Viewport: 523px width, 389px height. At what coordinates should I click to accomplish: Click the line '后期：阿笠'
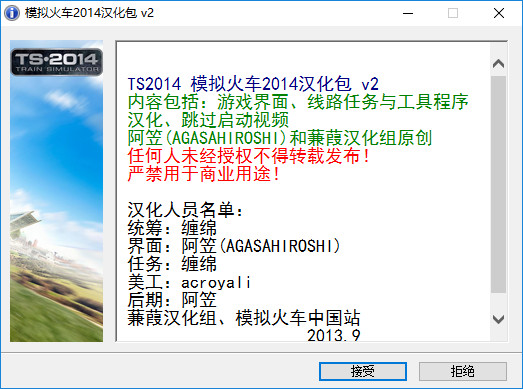(x=172, y=300)
